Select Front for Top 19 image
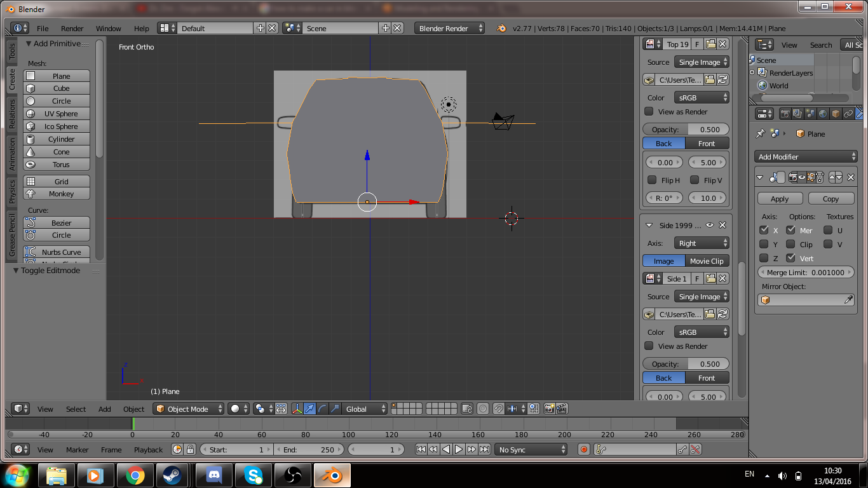The image size is (868, 488). click(x=707, y=144)
